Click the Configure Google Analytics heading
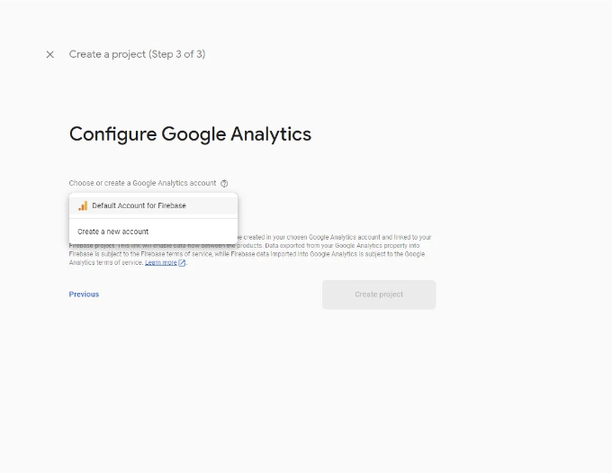Screen dimensions: 612x473 (x=190, y=134)
